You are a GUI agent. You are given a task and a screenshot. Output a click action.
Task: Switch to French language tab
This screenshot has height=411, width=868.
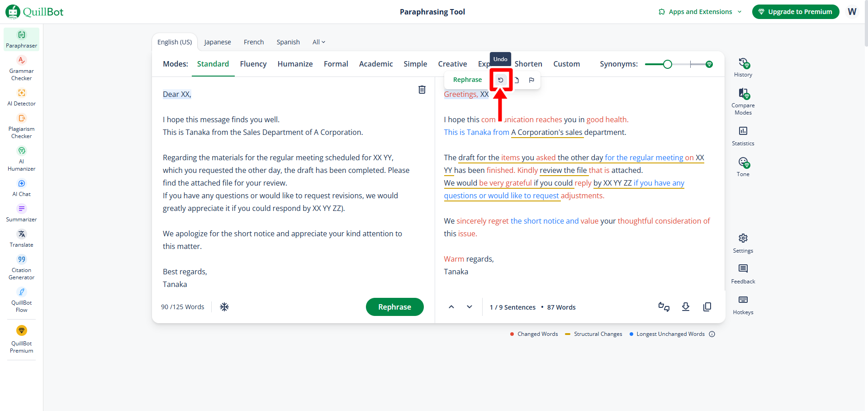(x=254, y=42)
